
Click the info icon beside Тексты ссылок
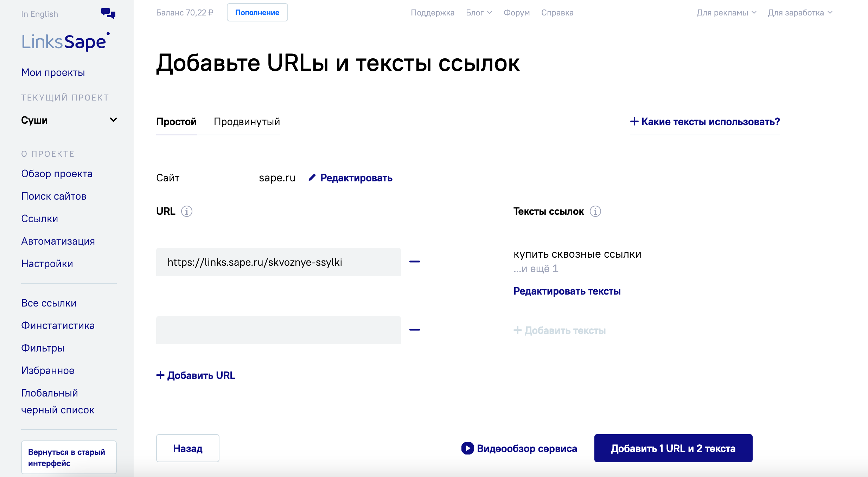595,211
